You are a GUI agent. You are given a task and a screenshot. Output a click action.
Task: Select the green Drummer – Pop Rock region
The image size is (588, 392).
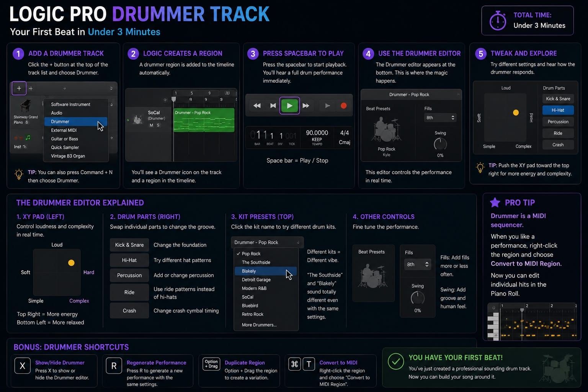204,120
